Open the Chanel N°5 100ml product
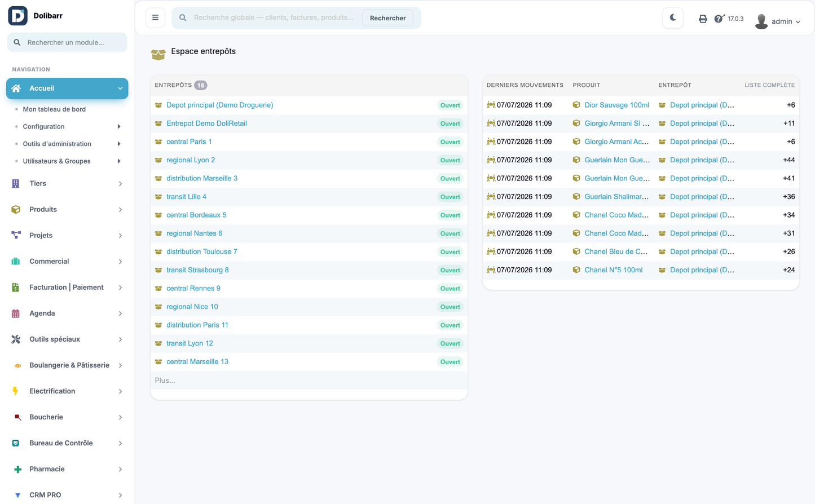The image size is (815, 504). pos(613,270)
